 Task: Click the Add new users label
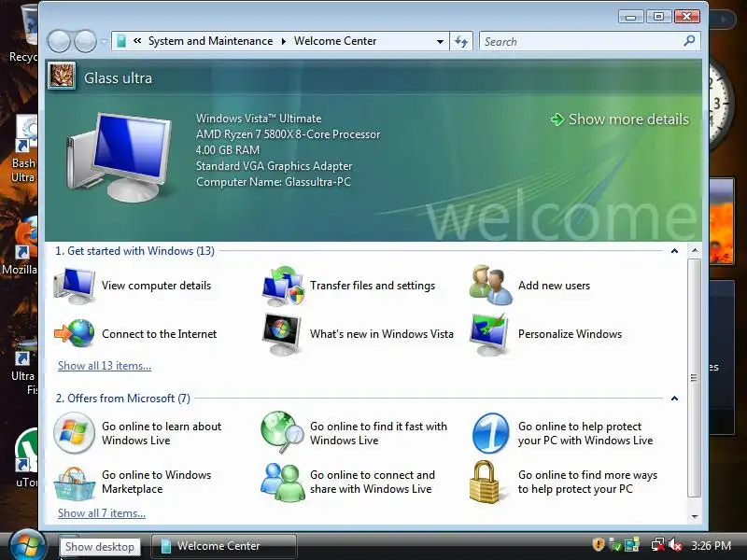(554, 286)
